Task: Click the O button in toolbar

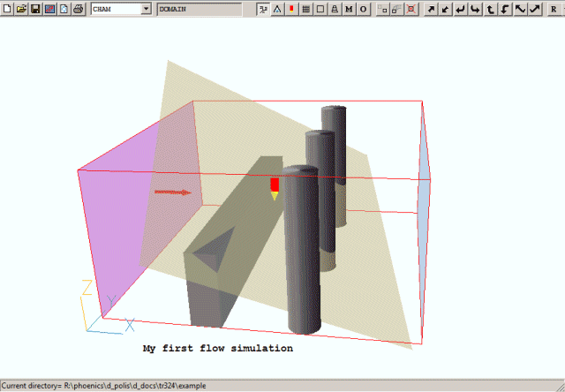Action: tap(363, 9)
